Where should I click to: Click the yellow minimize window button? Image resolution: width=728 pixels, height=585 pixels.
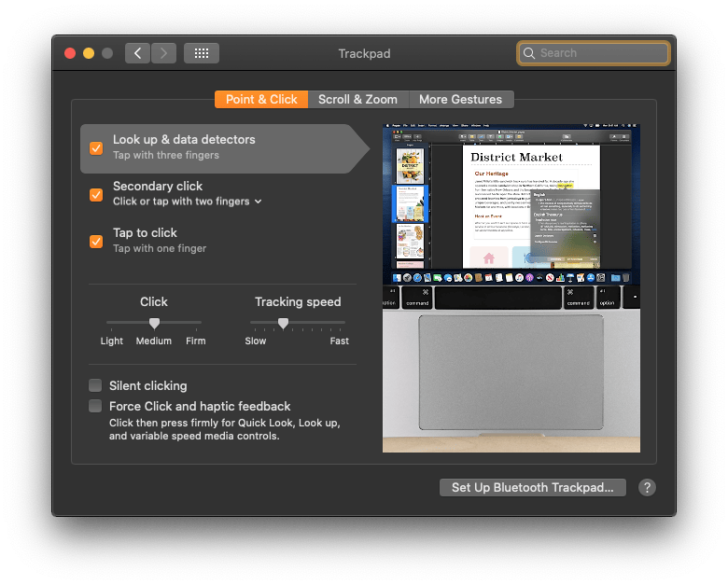[x=89, y=53]
